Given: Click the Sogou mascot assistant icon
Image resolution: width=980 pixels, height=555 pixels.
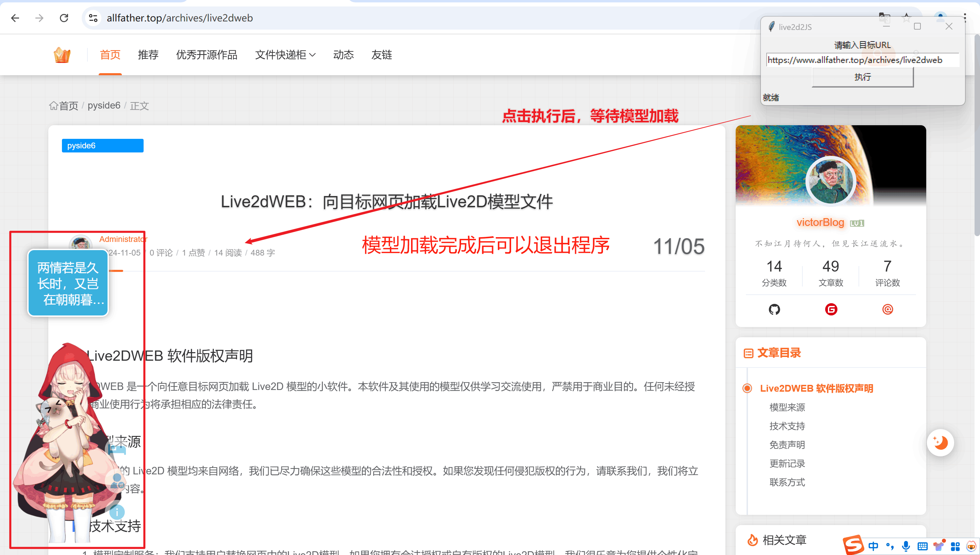Looking at the screenshot, I should click(x=971, y=546).
